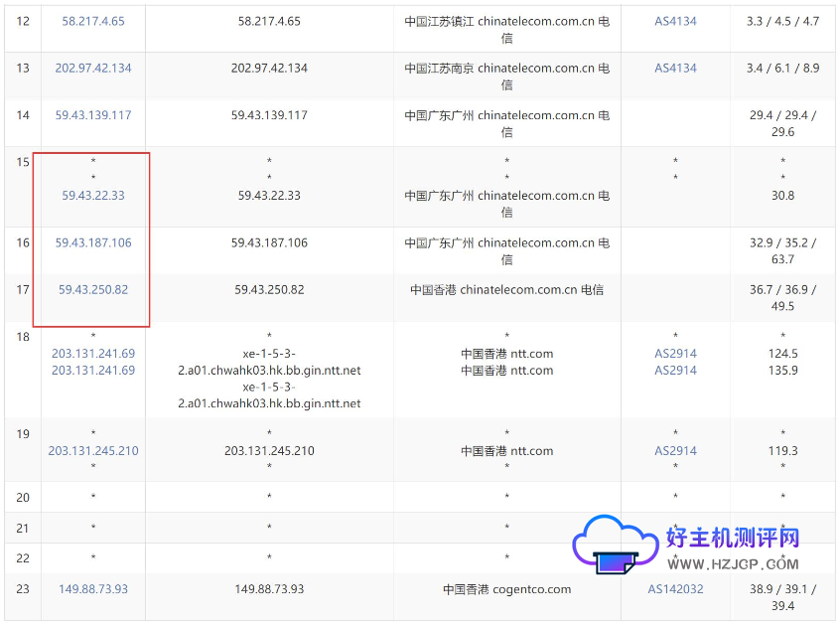Open the AS142032 link in hop 23
Viewport: 840px width, 624px height.
[675, 589]
